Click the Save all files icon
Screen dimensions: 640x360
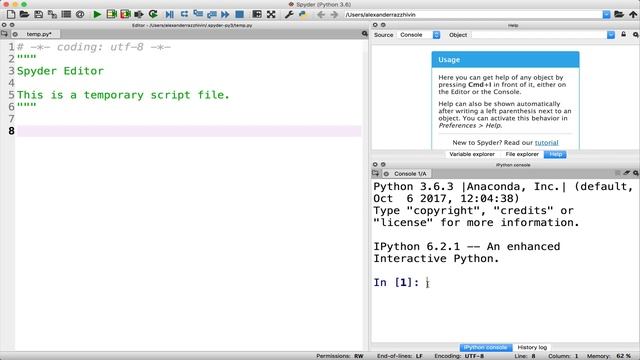(52, 15)
